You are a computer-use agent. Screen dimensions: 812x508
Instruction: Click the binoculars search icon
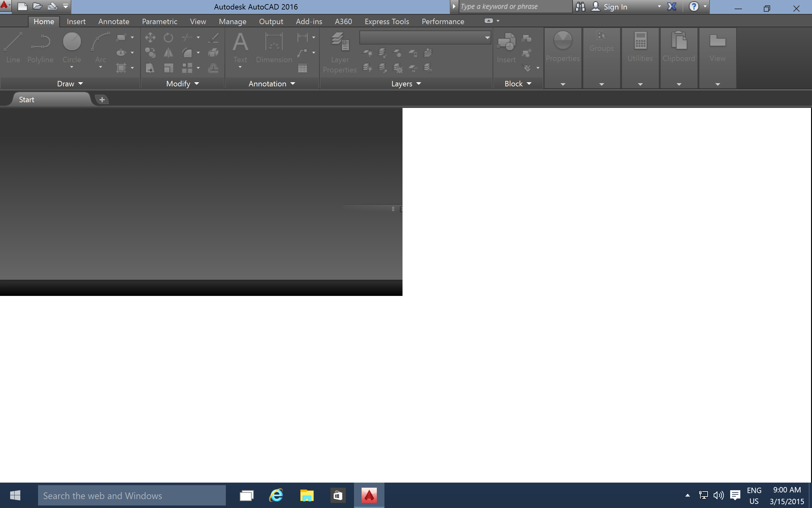(580, 7)
